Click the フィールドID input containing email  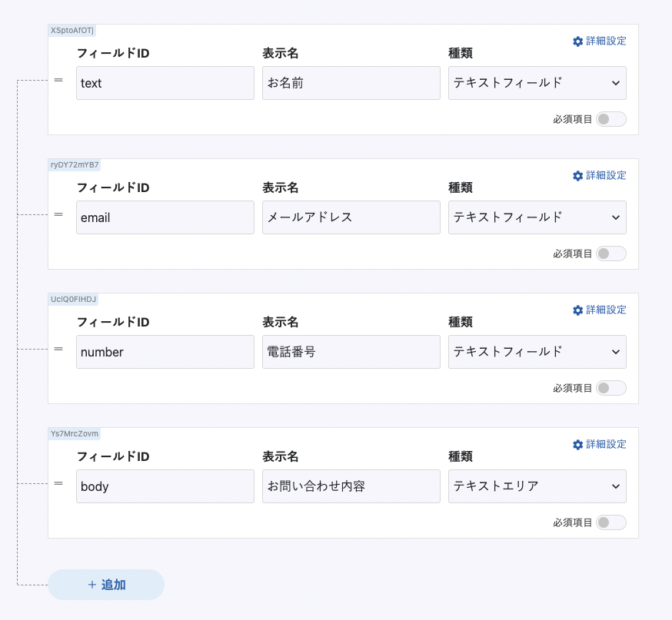pyautogui.click(x=165, y=217)
